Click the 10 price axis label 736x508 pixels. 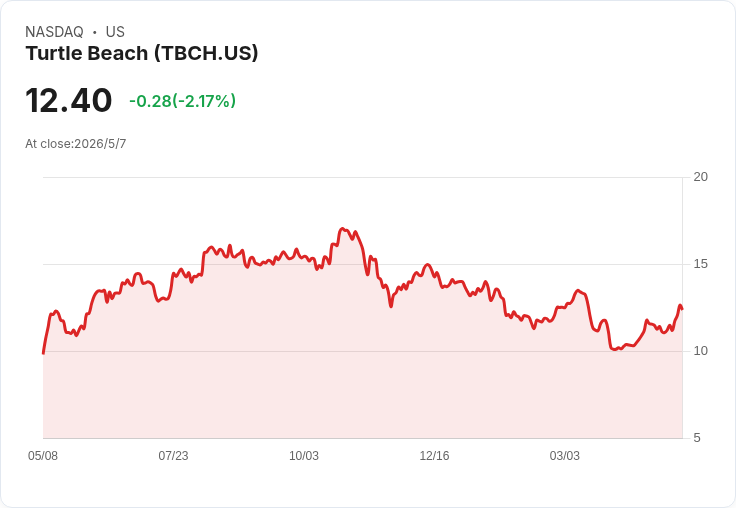tap(700, 351)
